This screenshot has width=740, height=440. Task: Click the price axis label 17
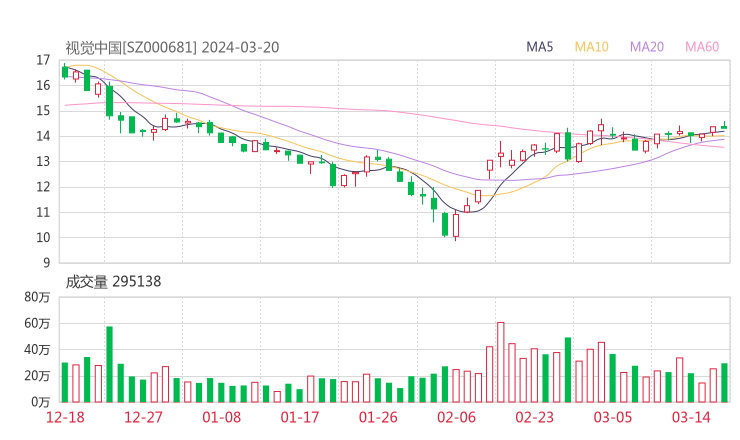coord(43,60)
